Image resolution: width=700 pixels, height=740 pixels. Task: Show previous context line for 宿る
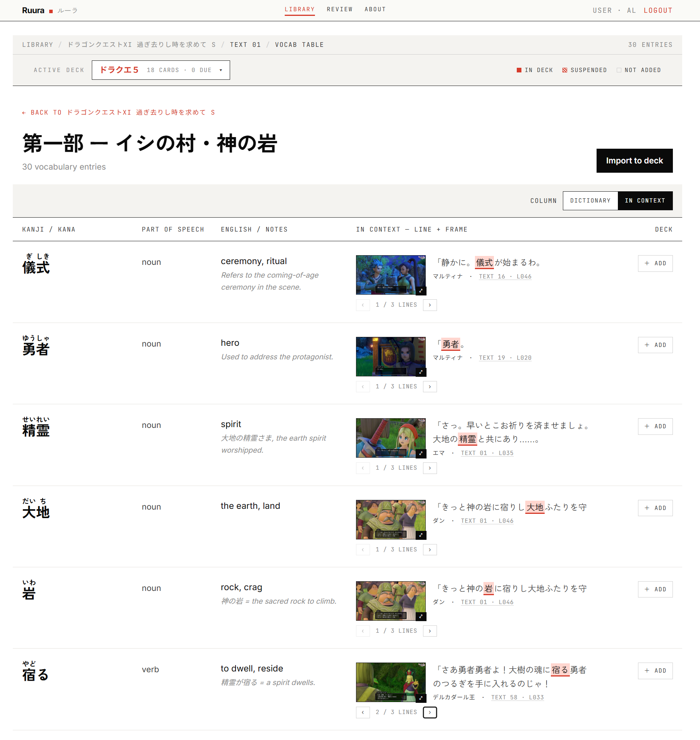(363, 713)
